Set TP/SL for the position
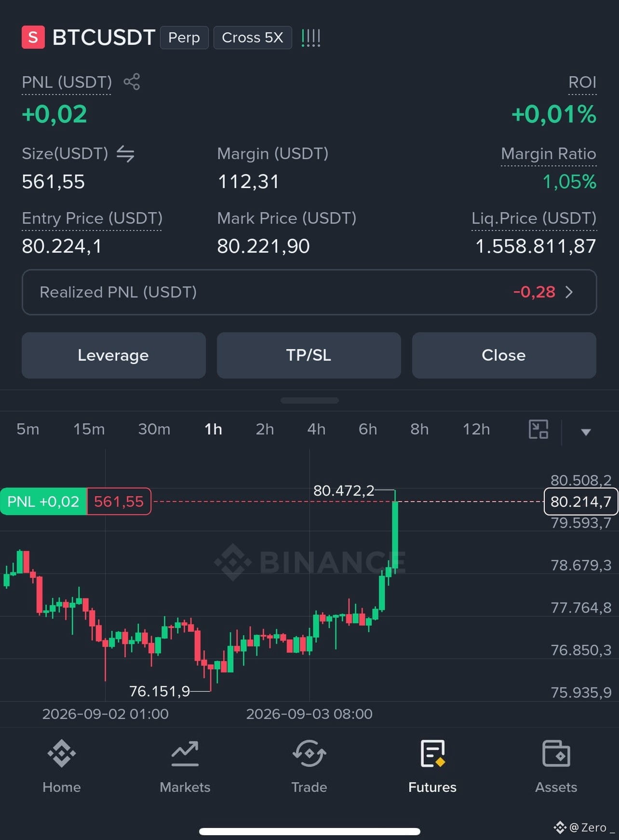The image size is (619, 840). [x=309, y=355]
